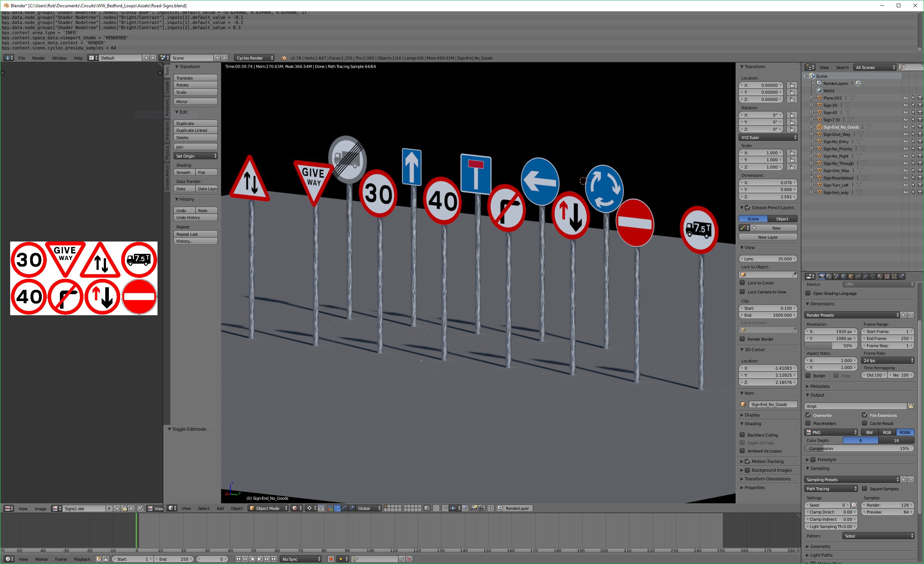Click the Smooth shading button
The height and width of the screenshot is (564, 924).
[184, 172]
